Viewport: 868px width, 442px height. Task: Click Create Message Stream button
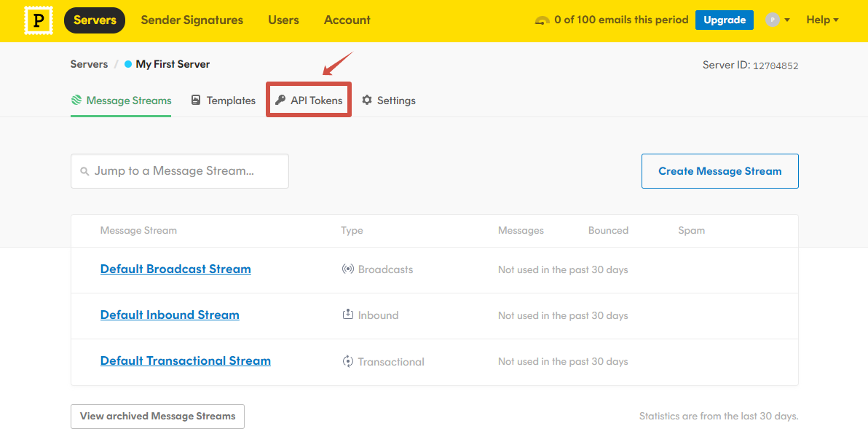click(719, 171)
